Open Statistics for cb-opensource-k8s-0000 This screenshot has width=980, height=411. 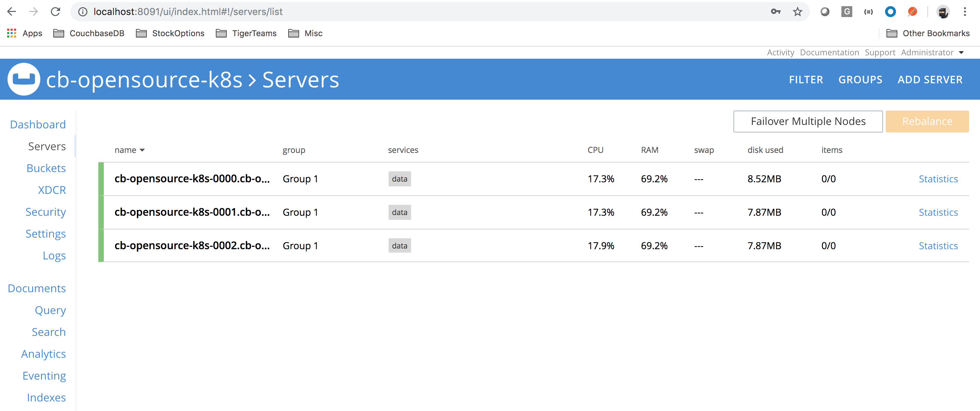[938, 179]
